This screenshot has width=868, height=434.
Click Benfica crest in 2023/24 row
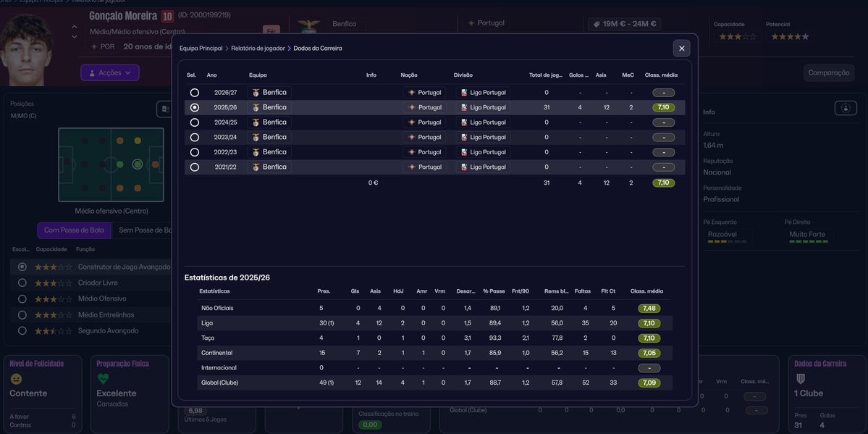[256, 138]
